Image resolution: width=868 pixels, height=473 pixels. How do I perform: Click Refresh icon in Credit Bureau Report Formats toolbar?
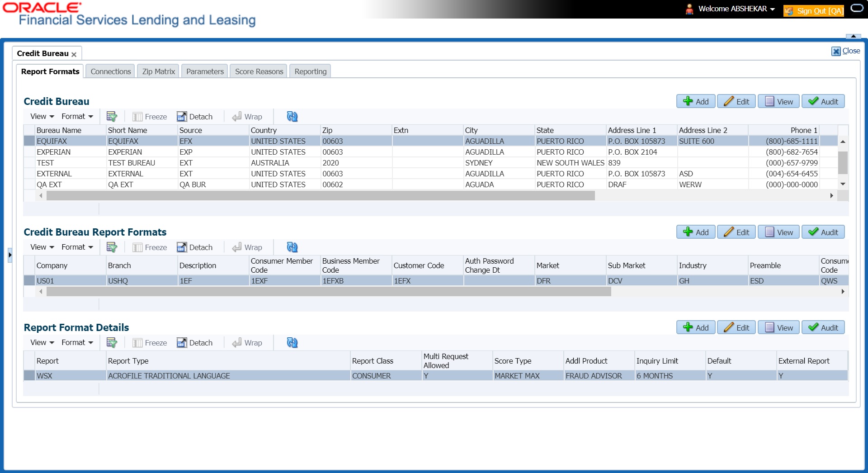click(x=292, y=247)
